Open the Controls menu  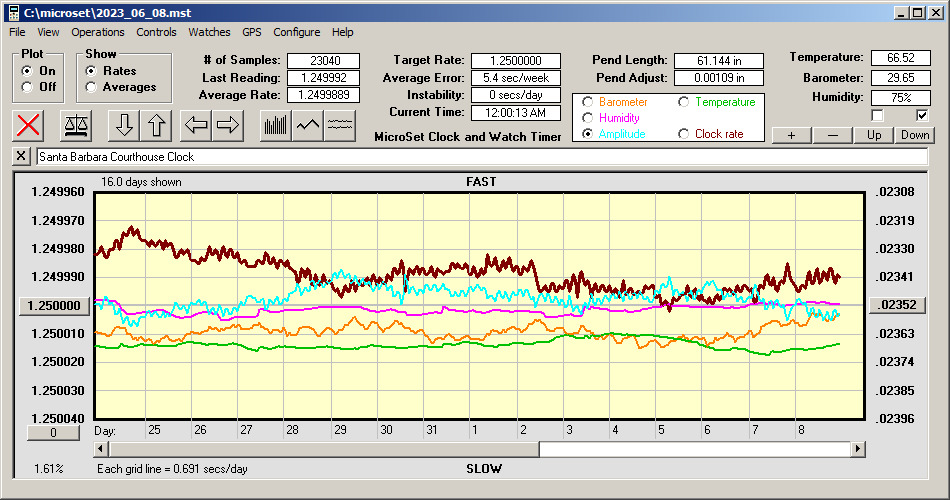click(156, 32)
